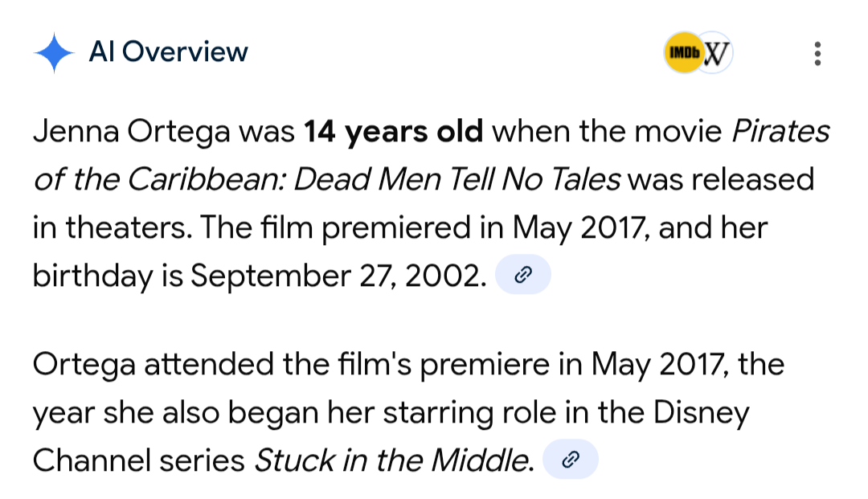Click the italic "Stuck in the Middle" title
Screen dimensions: 868x499
[x=393, y=460]
